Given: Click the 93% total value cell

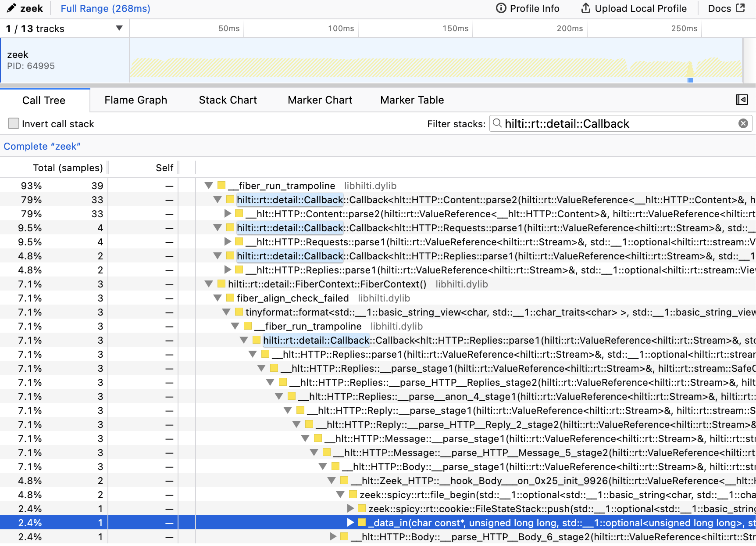Looking at the screenshot, I should (32, 186).
